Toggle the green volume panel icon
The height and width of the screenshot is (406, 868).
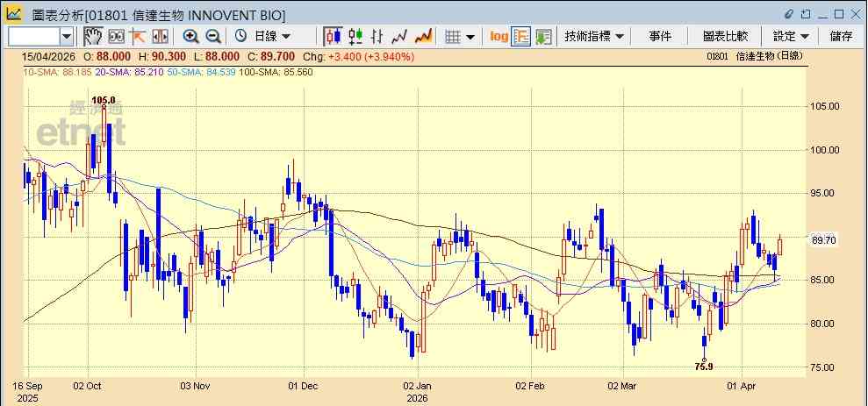point(543,37)
